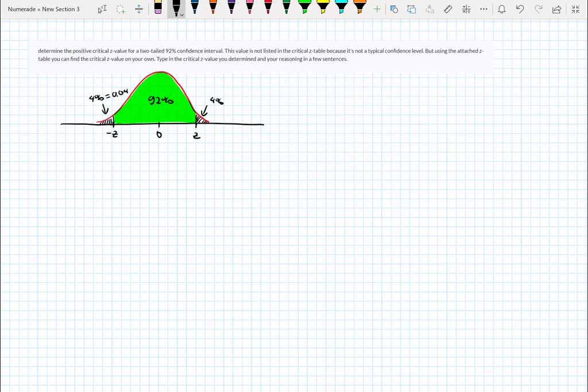The height and width of the screenshot is (392, 588).
Task: Open the Shapes tool
Action: tap(394, 9)
